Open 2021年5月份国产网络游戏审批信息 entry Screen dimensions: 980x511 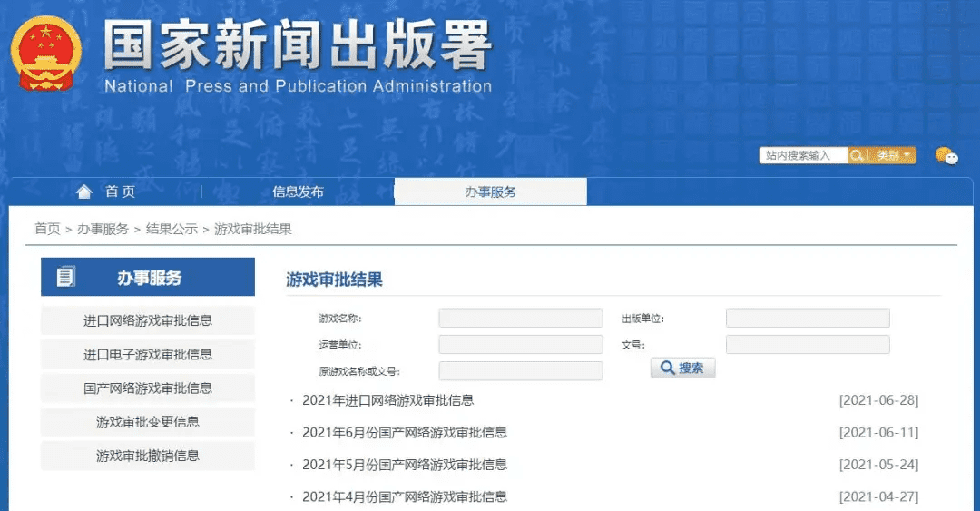pyautogui.click(x=405, y=465)
